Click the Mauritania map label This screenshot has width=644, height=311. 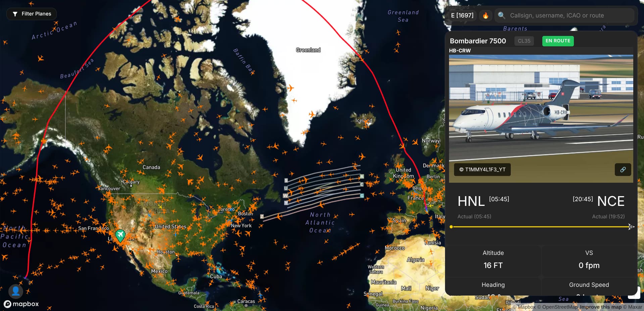pyautogui.click(x=384, y=282)
